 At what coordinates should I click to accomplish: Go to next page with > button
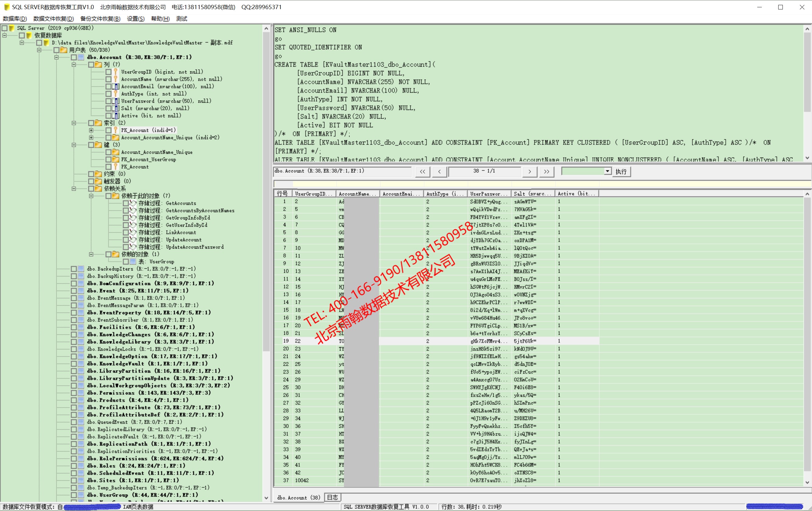pos(530,171)
